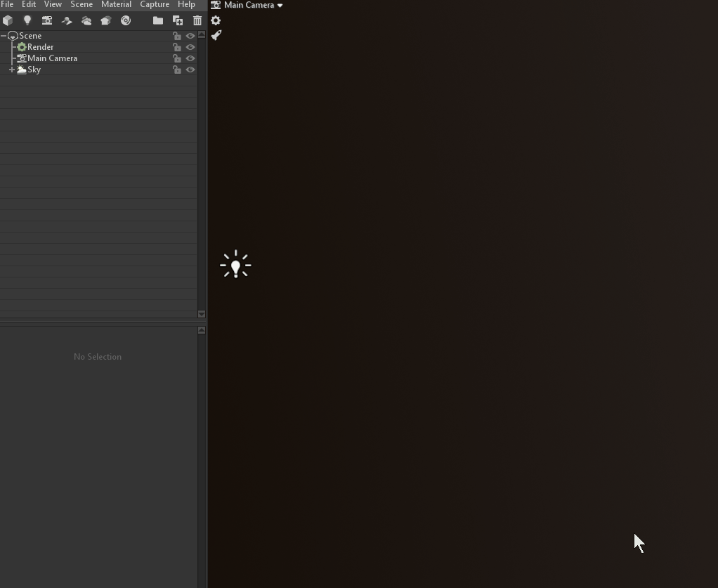Add a new baker with bread icon
This screenshot has height=588, width=718.
click(106, 20)
